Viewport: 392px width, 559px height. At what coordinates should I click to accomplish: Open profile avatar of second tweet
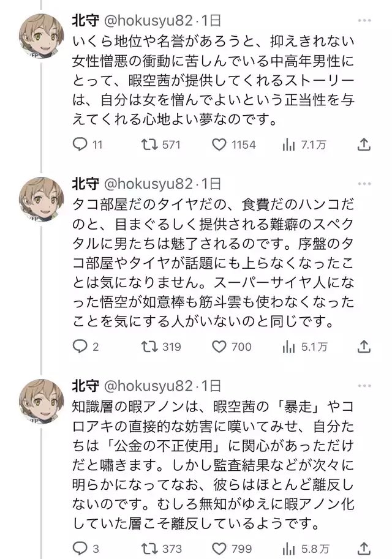click(41, 198)
